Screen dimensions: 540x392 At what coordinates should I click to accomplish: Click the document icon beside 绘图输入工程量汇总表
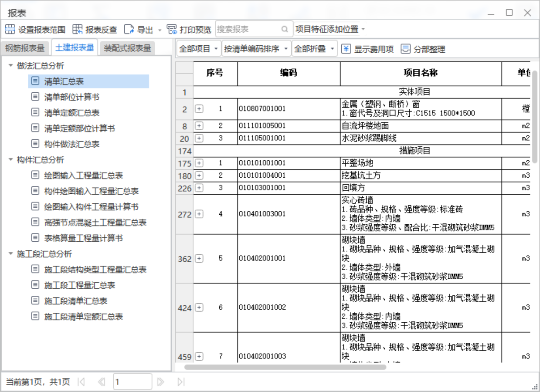[x=35, y=175]
